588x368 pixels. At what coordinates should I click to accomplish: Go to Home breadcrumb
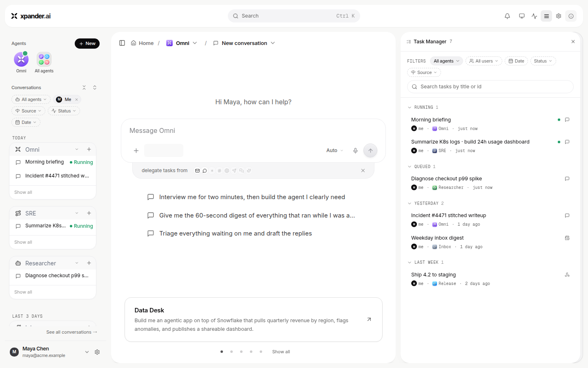click(142, 43)
